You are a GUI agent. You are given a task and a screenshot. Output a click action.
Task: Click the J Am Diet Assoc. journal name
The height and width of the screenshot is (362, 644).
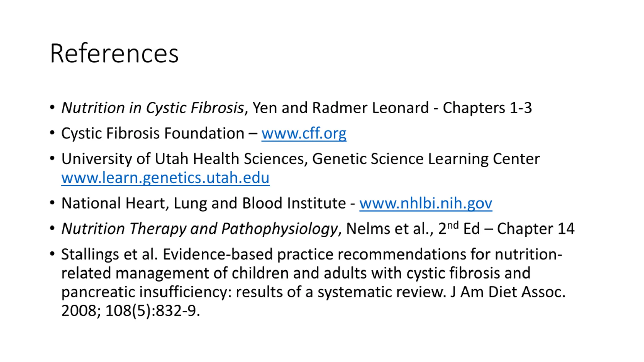point(508,292)
